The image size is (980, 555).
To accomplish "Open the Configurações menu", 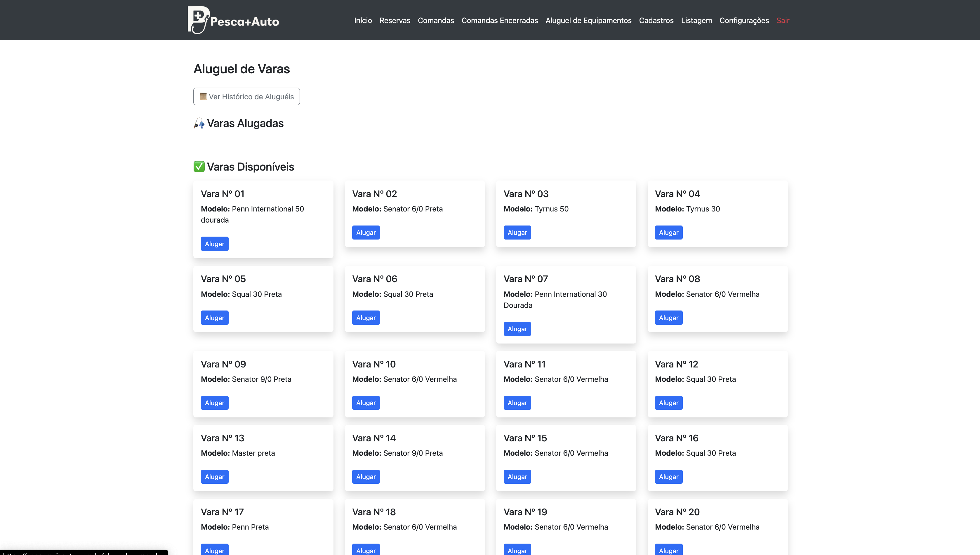I will tap(744, 20).
